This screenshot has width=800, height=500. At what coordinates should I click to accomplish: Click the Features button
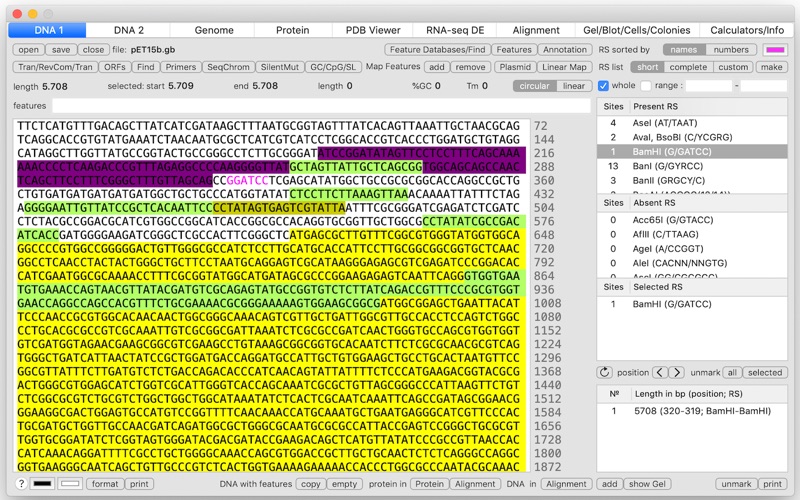514,49
